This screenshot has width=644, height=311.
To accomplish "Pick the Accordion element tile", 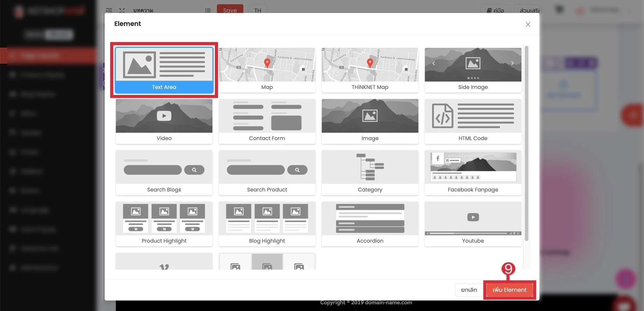I will pos(370,224).
